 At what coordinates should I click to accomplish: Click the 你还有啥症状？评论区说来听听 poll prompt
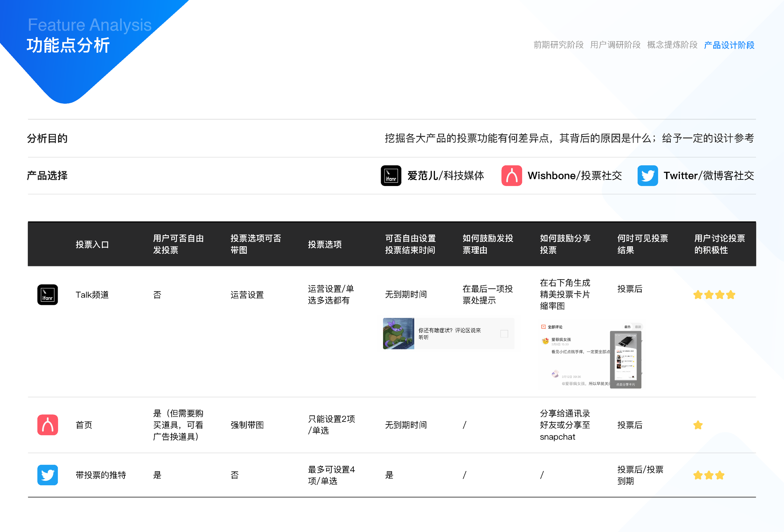450,334
